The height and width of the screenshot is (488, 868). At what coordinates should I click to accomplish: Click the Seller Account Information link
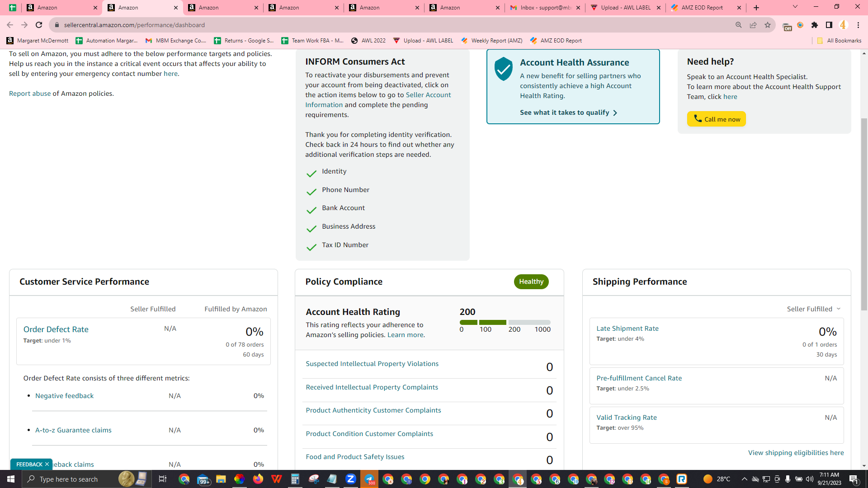(x=378, y=100)
